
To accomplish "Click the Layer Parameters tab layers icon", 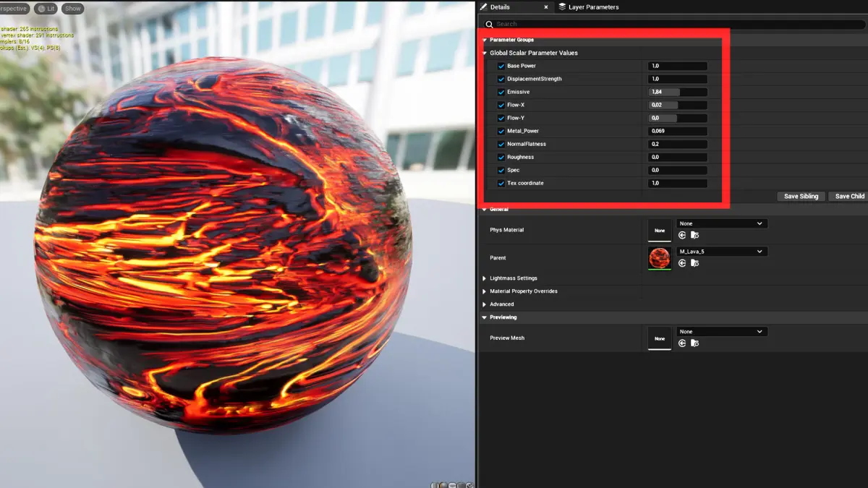I will tap(563, 7).
